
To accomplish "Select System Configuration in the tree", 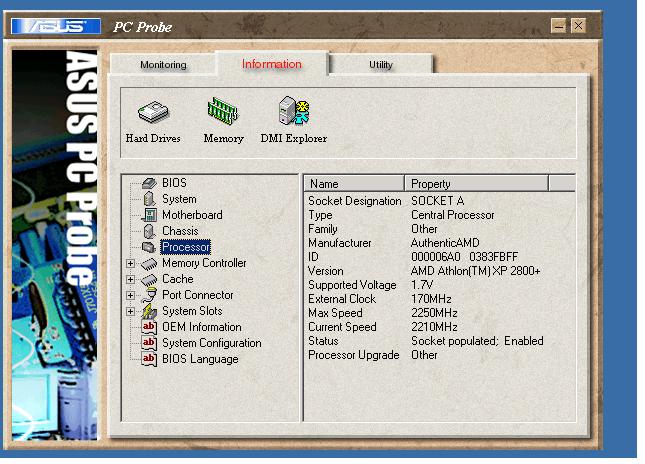I will [211, 343].
